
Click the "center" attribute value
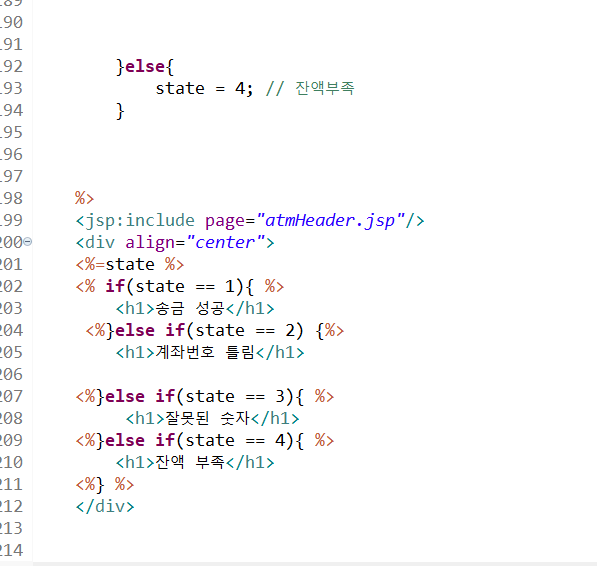click(x=226, y=242)
